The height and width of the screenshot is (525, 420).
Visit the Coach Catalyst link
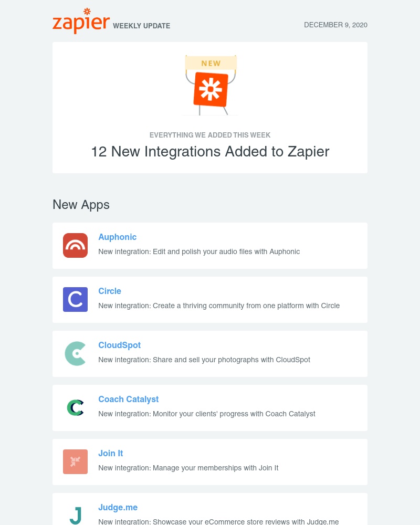tap(128, 399)
